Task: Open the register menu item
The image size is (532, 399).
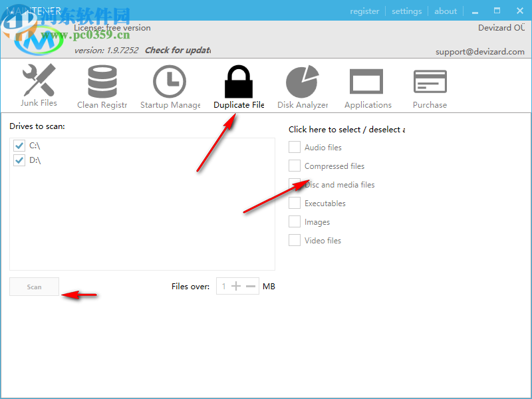Action: point(364,11)
